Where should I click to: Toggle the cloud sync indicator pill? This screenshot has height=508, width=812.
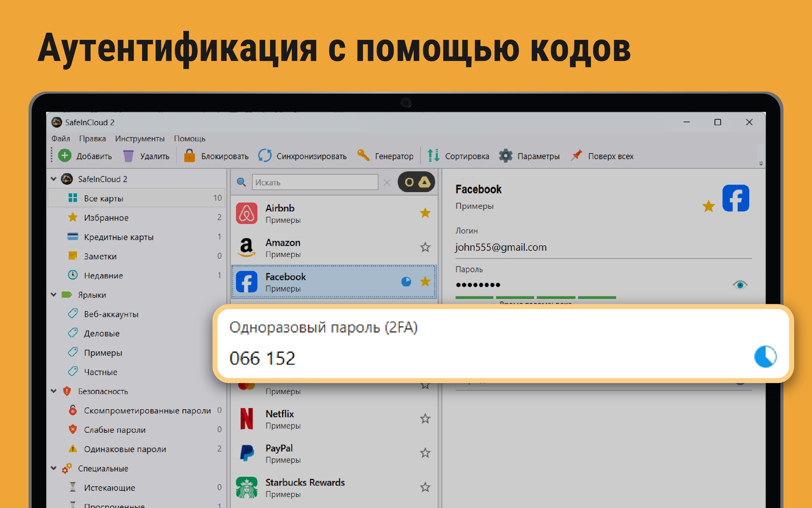[416, 182]
